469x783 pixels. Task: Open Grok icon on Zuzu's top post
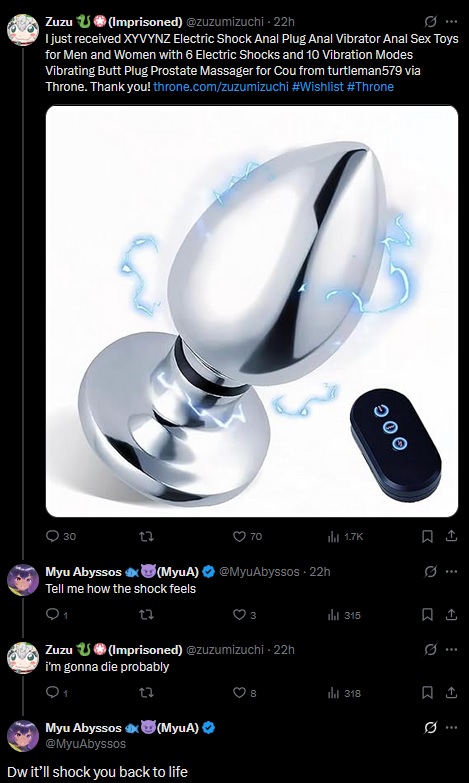(x=431, y=21)
